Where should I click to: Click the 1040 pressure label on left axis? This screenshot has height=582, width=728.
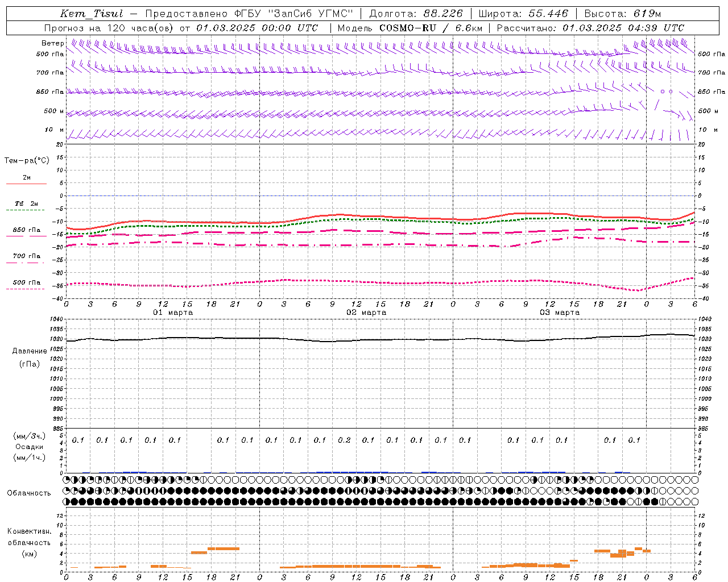[x=56, y=319]
